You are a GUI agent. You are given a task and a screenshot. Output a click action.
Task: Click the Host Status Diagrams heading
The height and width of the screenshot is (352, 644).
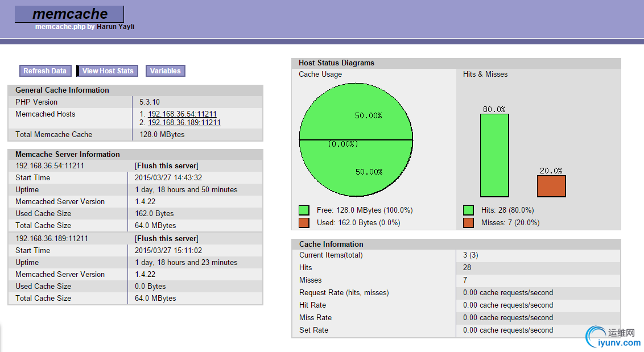point(336,63)
